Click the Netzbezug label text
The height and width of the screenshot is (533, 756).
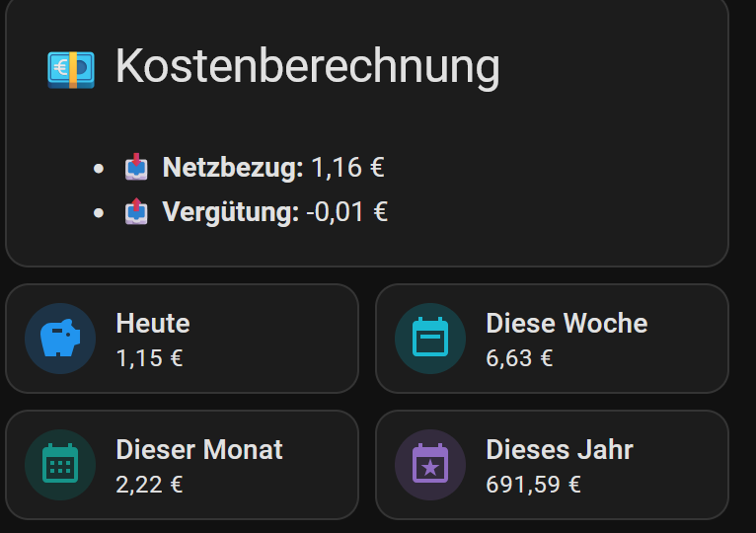(x=233, y=168)
